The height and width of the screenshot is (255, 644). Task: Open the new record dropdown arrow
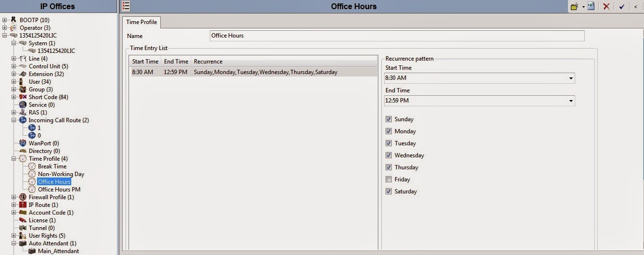(x=583, y=7)
